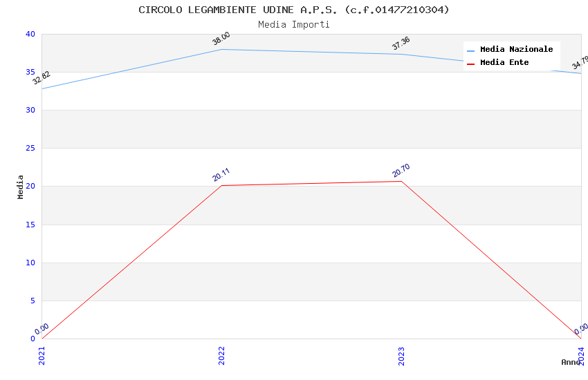Select the 2022 x-axis year label
588x380 pixels.
pyautogui.click(x=221, y=356)
